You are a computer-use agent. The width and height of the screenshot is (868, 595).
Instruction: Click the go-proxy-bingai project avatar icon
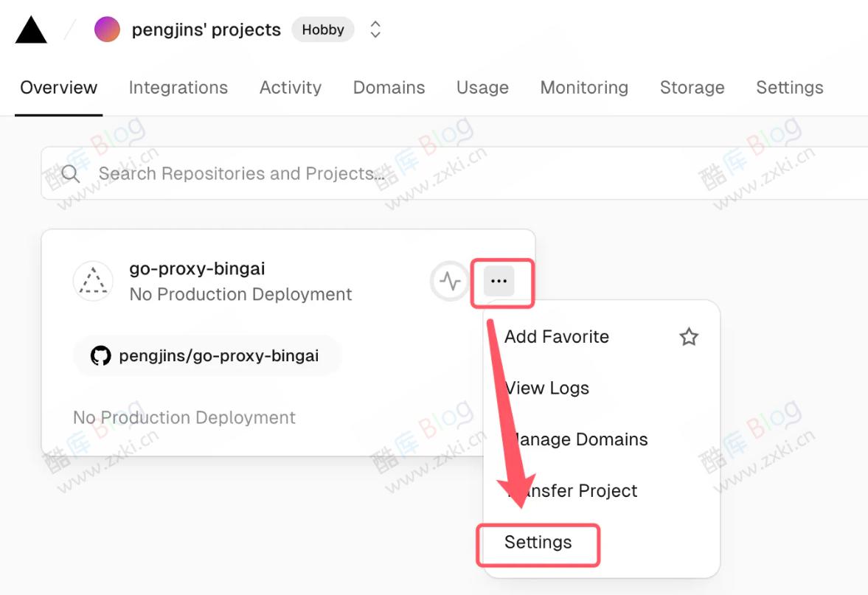coord(92,281)
